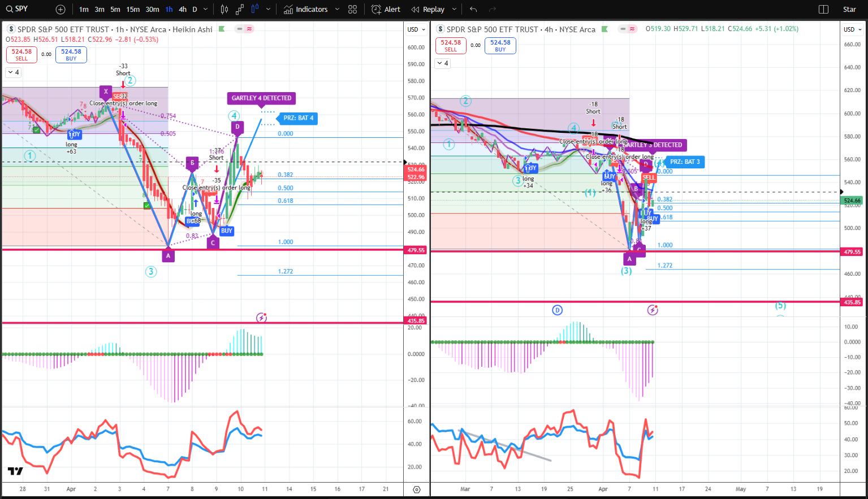The width and height of the screenshot is (868, 499).
Task: Click the right chart BUY 524.58 button
Action: click(500, 45)
